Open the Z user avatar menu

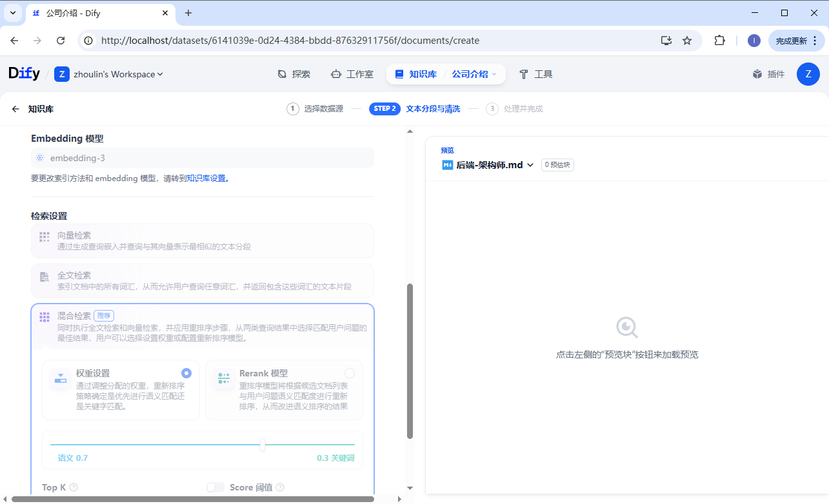point(808,74)
